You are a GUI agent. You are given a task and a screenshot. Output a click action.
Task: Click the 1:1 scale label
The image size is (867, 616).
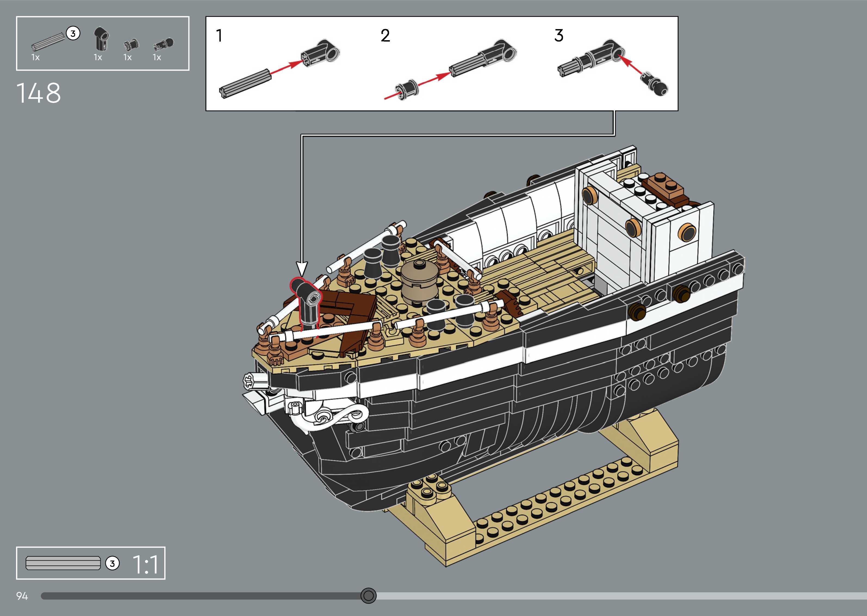click(x=145, y=565)
